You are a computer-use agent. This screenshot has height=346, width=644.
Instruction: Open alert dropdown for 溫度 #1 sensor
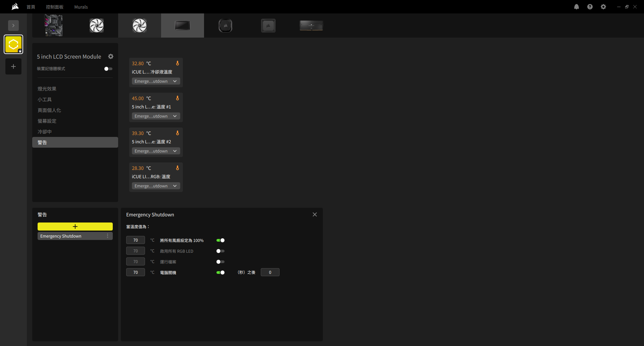[x=156, y=116]
